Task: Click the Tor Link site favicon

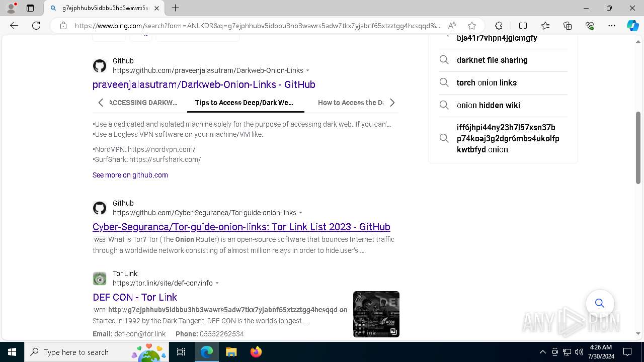Action: tap(100, 279)
